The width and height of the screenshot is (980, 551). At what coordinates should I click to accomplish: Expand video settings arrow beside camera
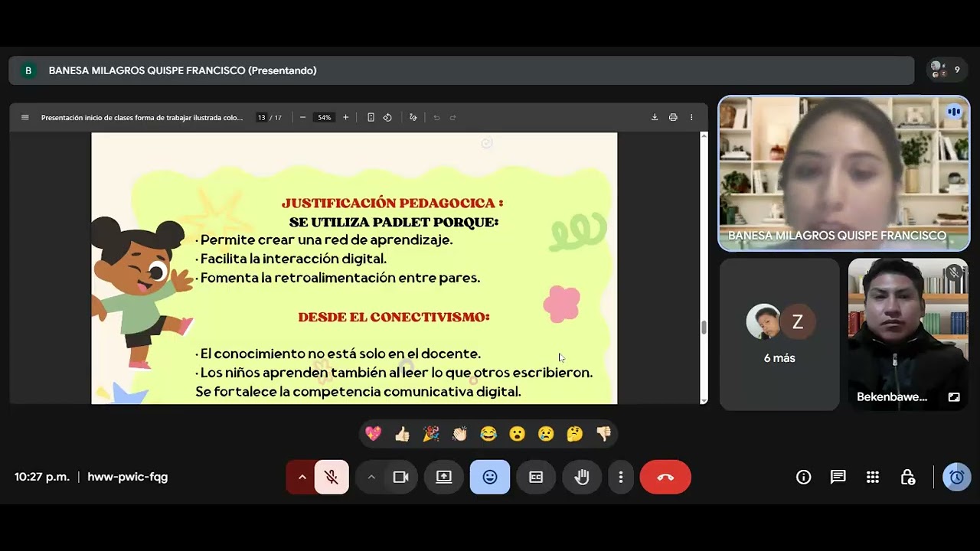tap(371, 477)
